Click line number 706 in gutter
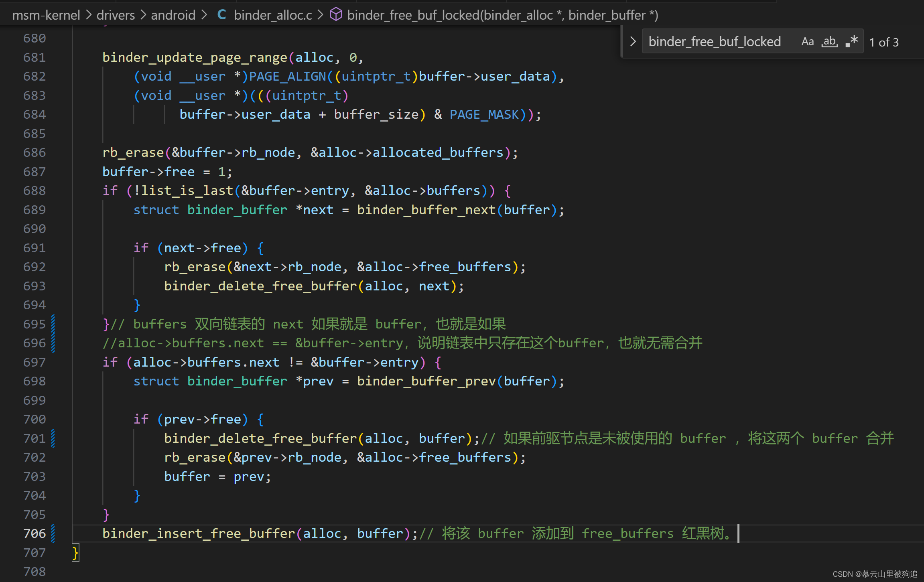924x582 pixels. [x=35, y=533]
